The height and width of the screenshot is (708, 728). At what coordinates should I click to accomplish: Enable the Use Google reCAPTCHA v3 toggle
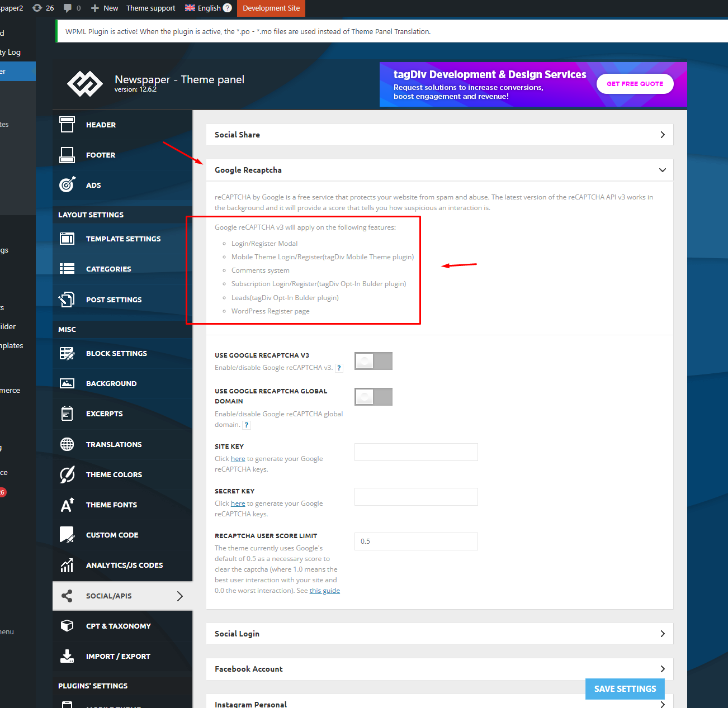click(x=374, y=361)
